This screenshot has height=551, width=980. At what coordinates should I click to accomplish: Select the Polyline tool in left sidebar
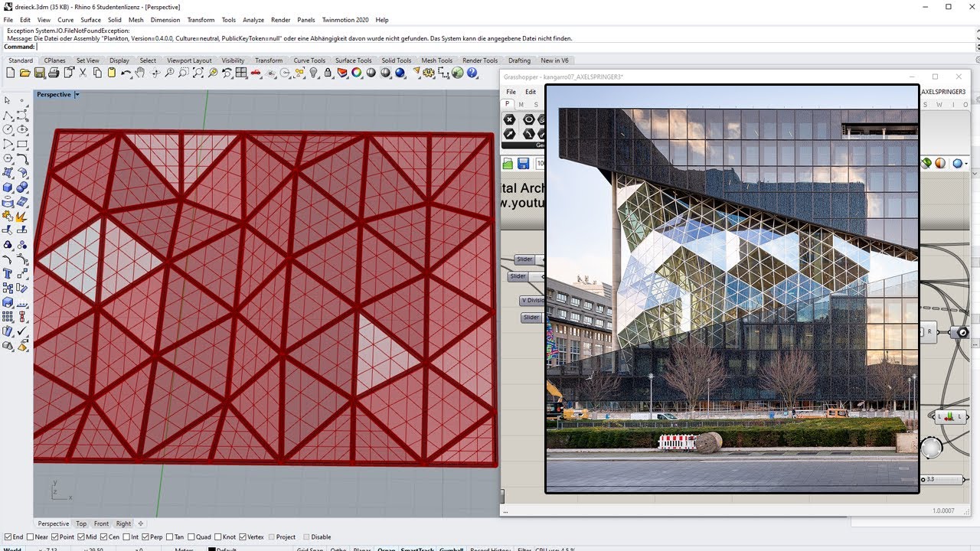8,116
